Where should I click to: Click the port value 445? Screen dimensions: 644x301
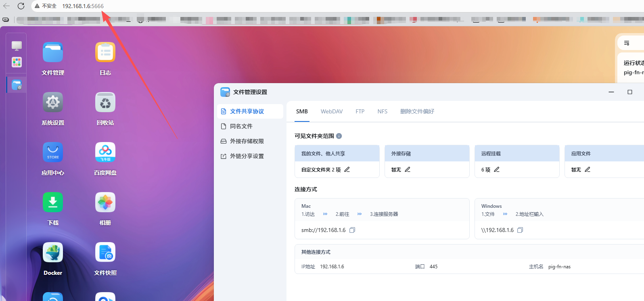[434, 267]
